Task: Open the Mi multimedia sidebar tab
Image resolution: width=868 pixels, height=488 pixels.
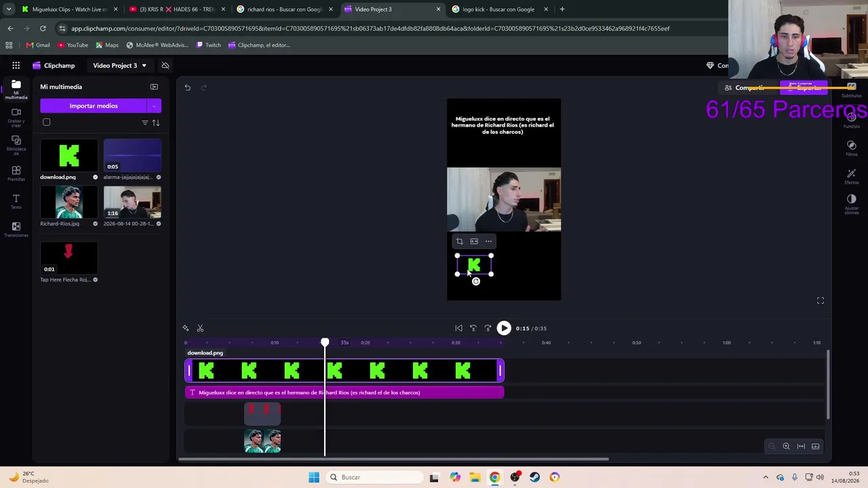Action: (16, 89)
